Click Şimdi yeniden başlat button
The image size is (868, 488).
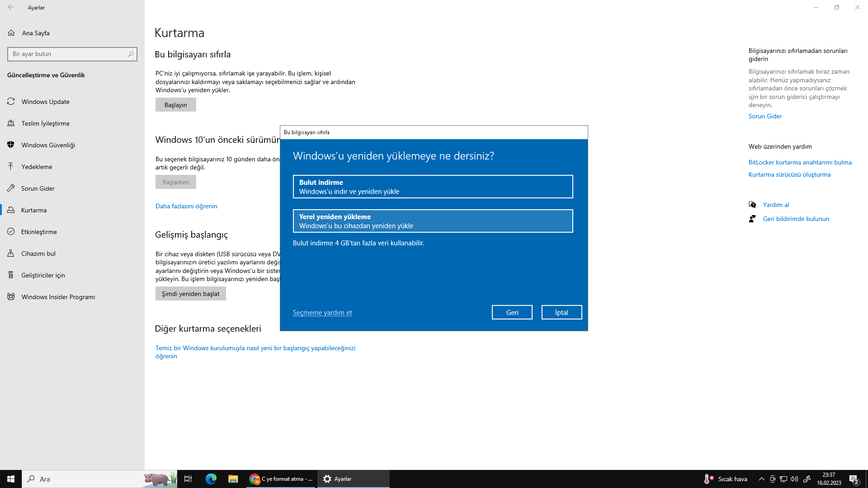191,294
